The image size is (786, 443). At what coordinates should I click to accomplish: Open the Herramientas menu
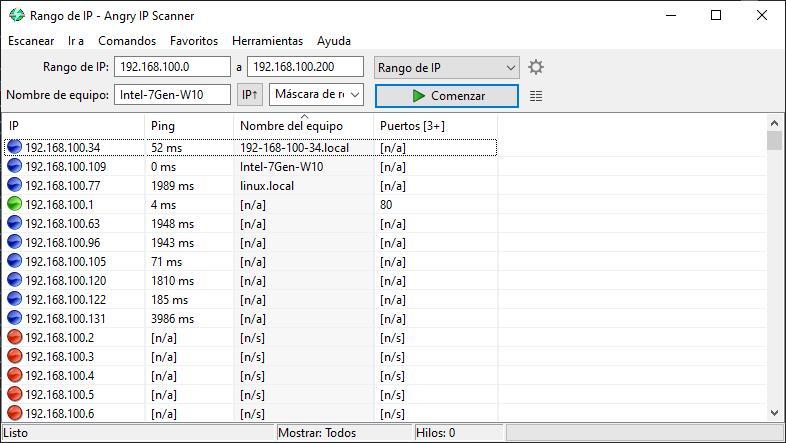tap(267, 41)
